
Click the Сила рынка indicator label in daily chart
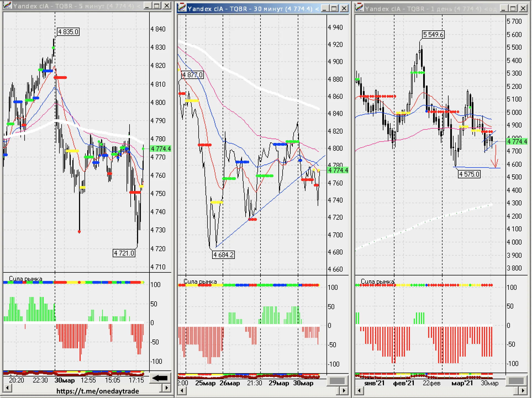coord(377,282)
